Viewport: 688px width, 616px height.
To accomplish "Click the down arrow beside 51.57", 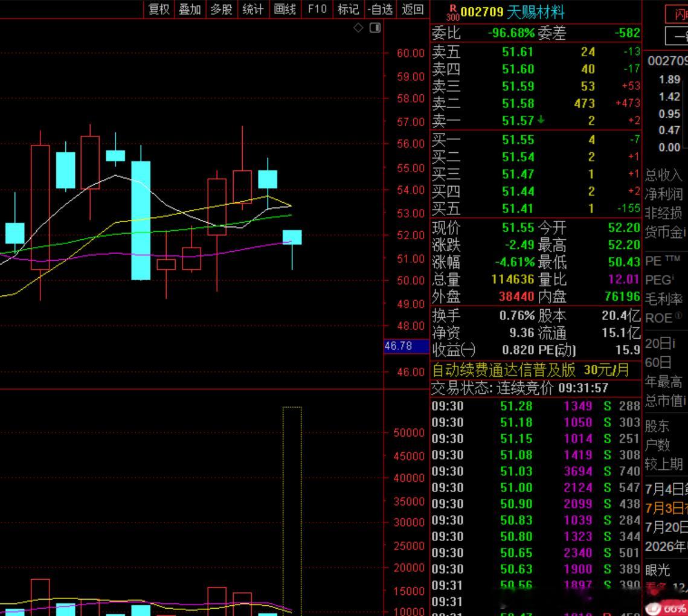I will (541, 120).
